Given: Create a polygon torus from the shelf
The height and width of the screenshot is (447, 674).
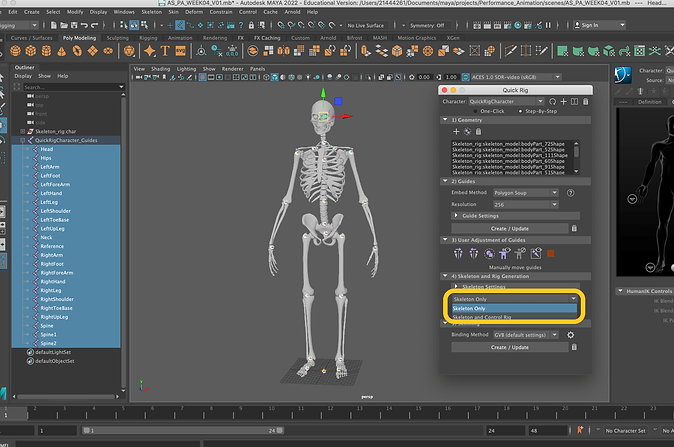Looking at the screenshot, I should 77,51.
